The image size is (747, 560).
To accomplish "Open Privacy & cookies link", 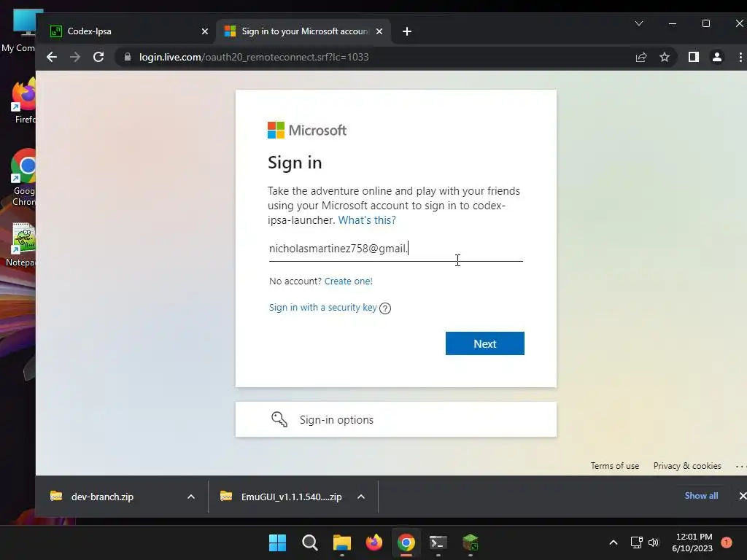I will [x=687, y=466].
